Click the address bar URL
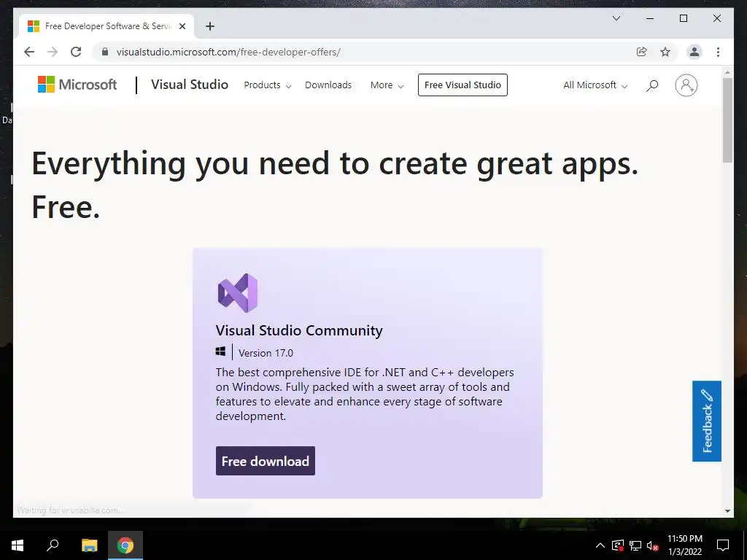The height and width of the screenshot is (560, 747). point(228,52)
